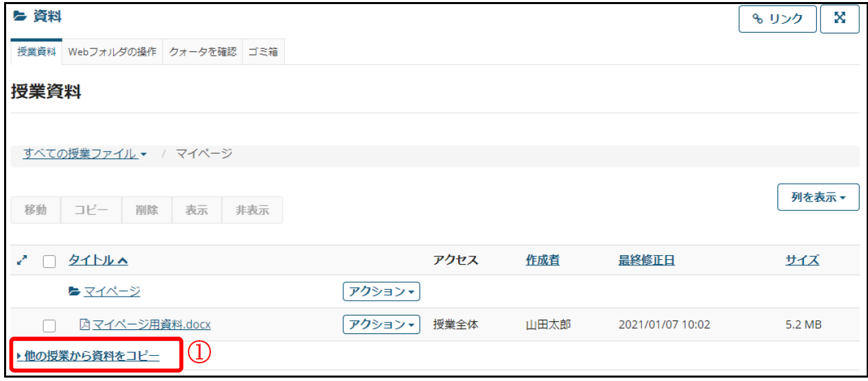Sort by タイトル column header
The image size is (868, 381).
[x=98, y=260]
